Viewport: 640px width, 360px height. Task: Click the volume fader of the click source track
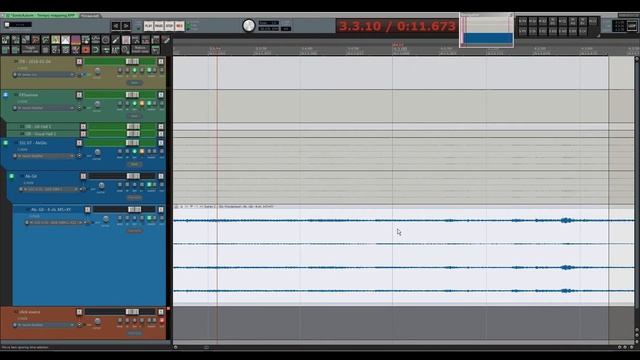click(132, 312)
